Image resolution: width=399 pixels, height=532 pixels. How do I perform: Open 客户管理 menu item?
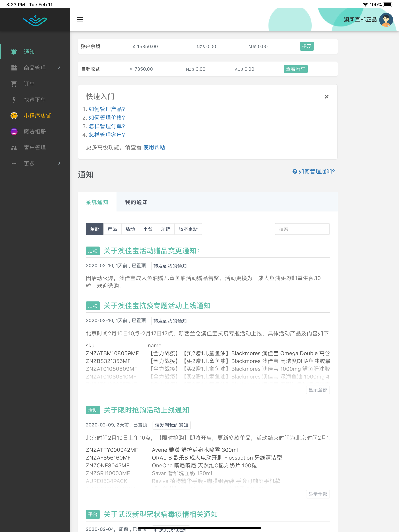click(x=35, y=147)
